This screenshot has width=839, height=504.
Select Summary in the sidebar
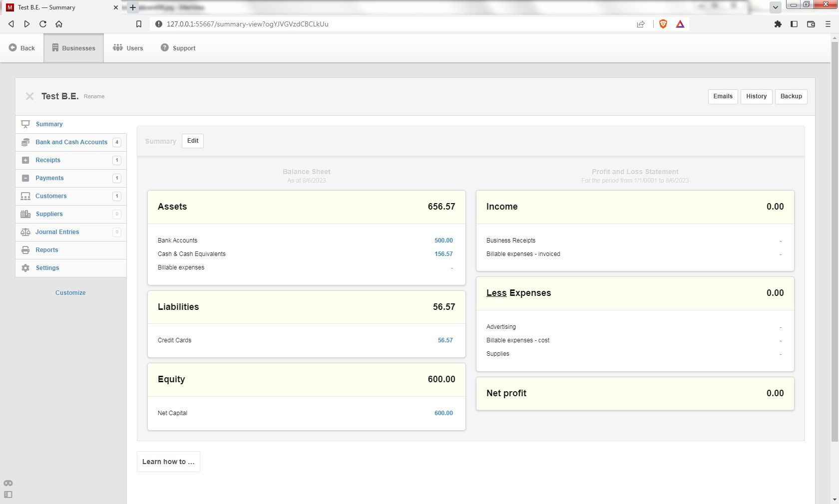[70, 124]
